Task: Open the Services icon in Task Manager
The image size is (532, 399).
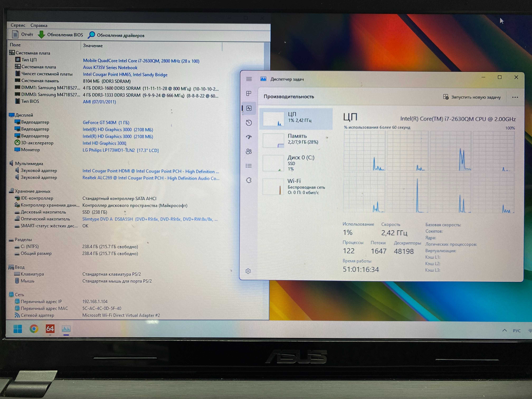Action: [x=249, y=180]
